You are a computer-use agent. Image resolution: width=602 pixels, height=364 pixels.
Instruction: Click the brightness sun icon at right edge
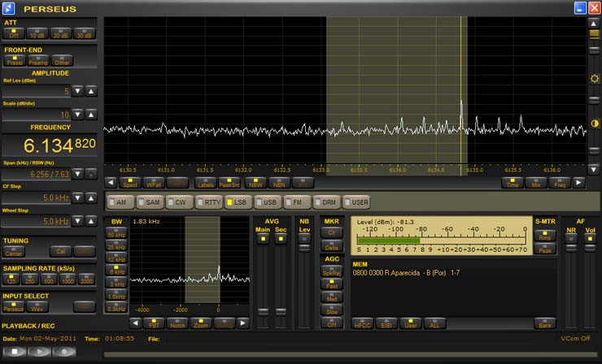tap(595, 79)
